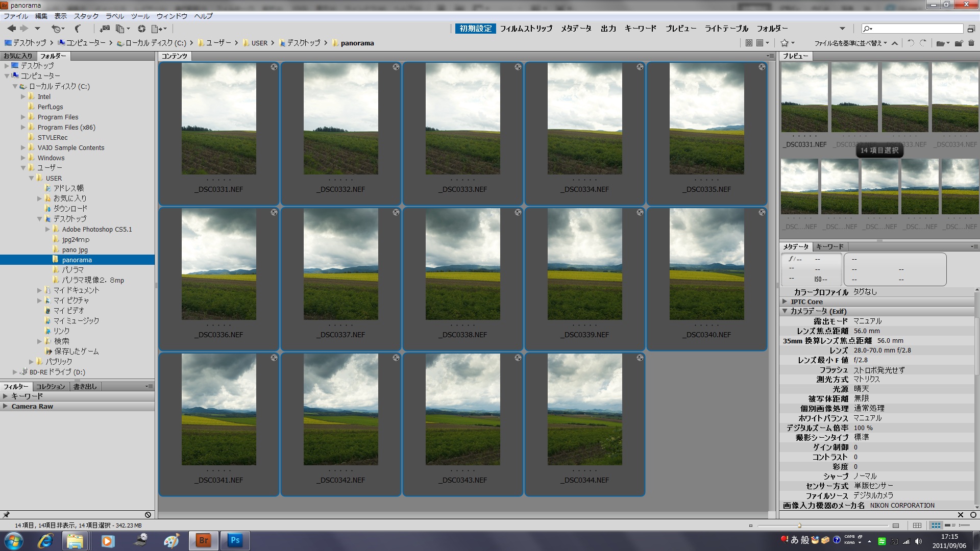The height and width of the screenshot is (551, 980).
Task: Select the フィルムストリップ workspace
Action: tap(526, 29)
